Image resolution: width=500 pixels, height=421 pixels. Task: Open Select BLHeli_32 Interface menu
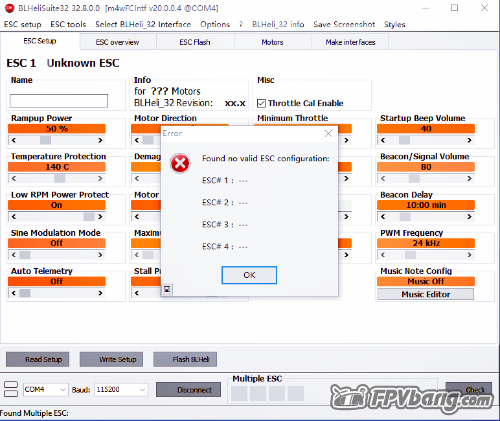click(x=143, y=24)
